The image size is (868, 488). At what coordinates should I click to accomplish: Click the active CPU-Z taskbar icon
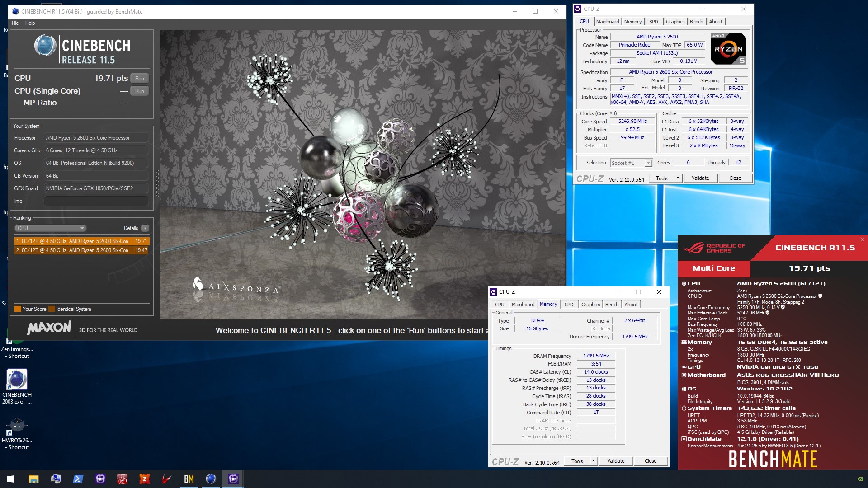[x=233, y=479]
